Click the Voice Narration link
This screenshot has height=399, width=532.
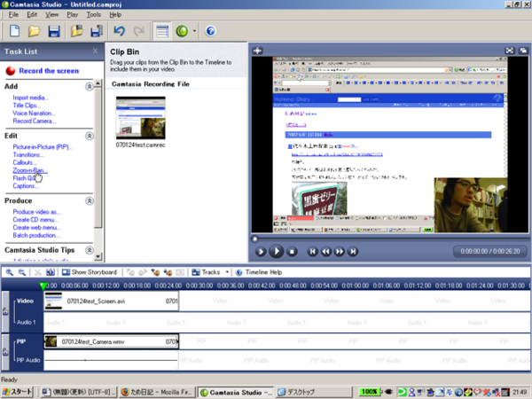(x=34, y=113)
